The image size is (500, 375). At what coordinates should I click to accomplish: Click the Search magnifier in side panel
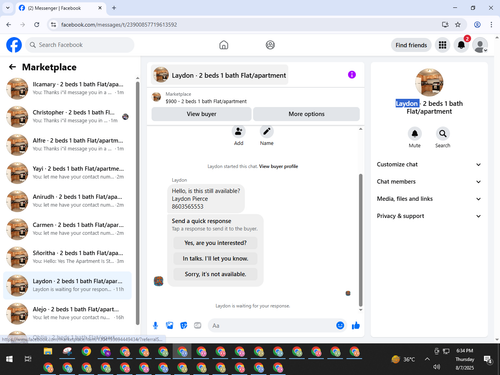[x=443, y=134]
